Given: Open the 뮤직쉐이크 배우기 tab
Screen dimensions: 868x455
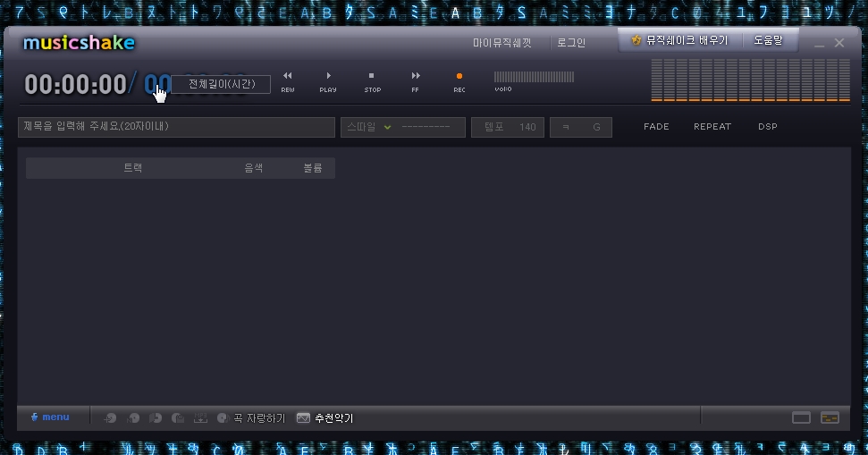Looking at the screenshot, I should tap(679, 40).
